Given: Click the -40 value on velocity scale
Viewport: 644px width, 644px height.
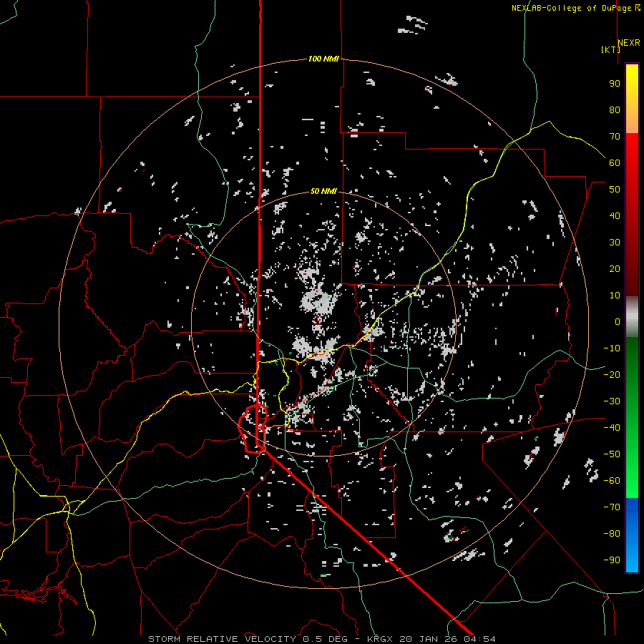Looking at the screenshot, I should click(x=612, y=428).
